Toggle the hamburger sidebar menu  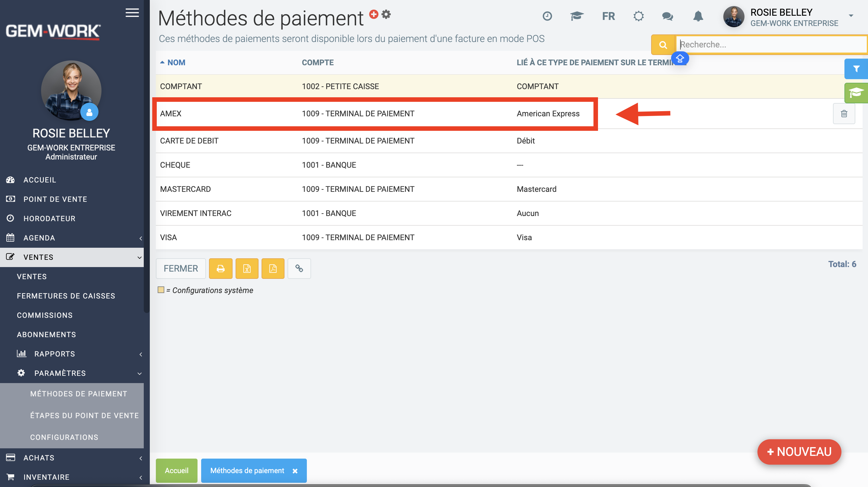[132, 13]
